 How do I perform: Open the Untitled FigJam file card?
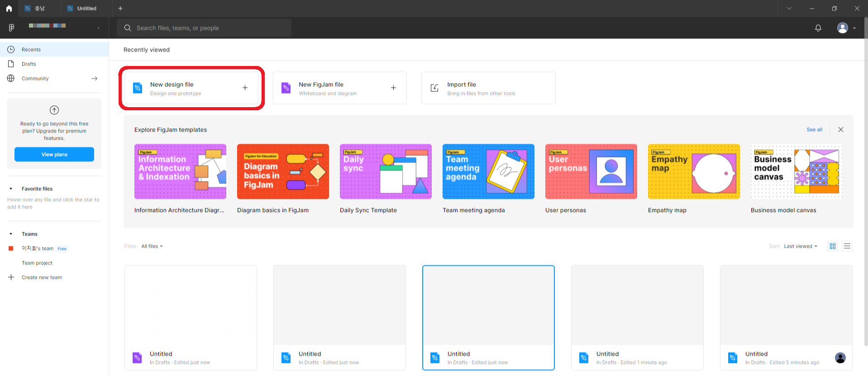pyautogui.click(x=191, y=317)
